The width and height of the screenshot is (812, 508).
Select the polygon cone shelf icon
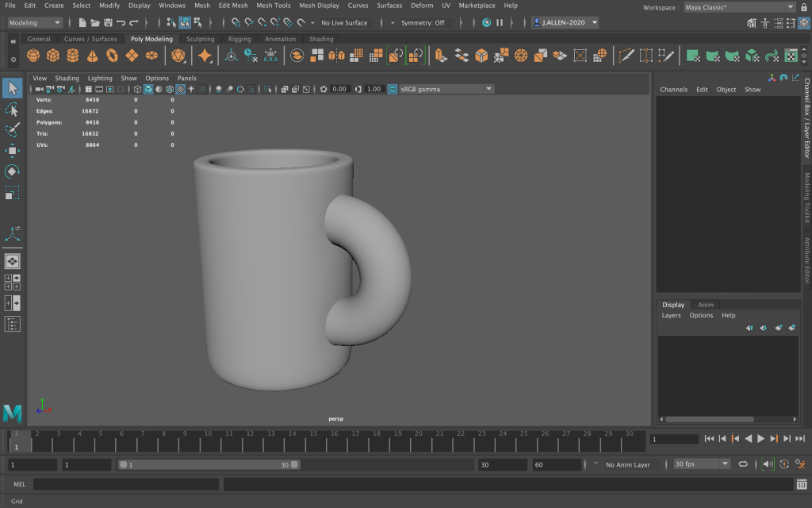[x=93, y=56]
